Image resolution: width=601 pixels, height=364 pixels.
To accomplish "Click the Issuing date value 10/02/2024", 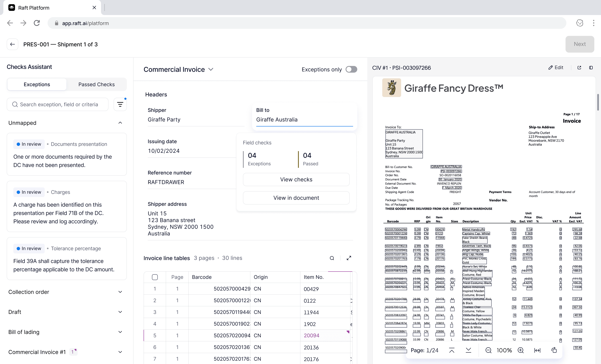I will [x=163, y=151].
